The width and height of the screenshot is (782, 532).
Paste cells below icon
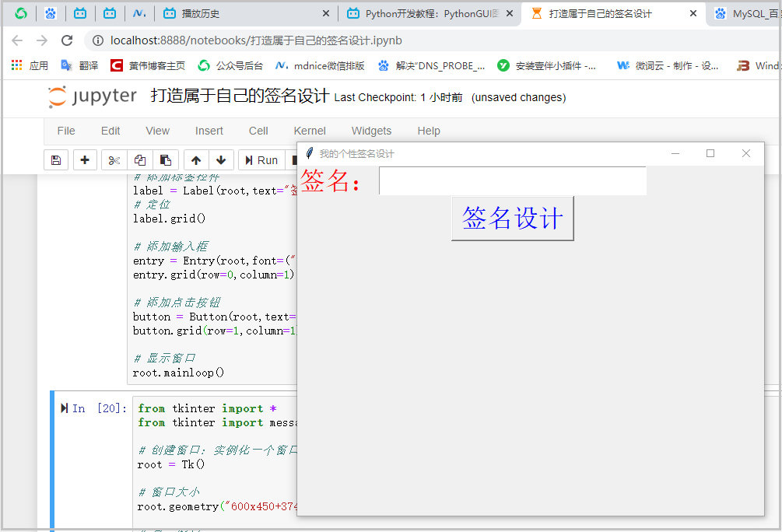166,160
